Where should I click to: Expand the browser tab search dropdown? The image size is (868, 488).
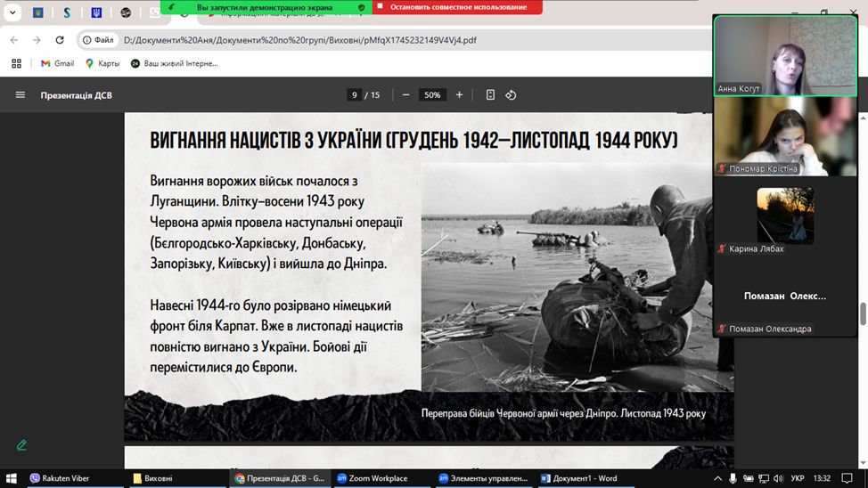pos(12,13)
